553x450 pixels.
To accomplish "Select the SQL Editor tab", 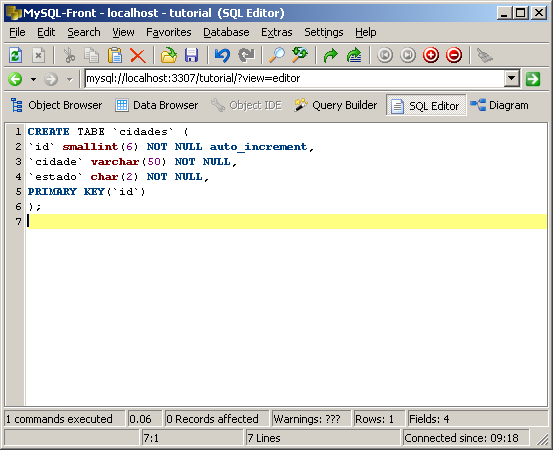I will pyautogui.click(x=426, y=105).
